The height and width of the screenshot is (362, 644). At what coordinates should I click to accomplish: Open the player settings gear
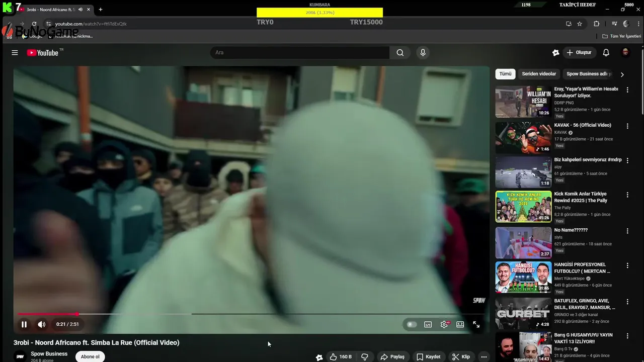[x=444, y=324]
